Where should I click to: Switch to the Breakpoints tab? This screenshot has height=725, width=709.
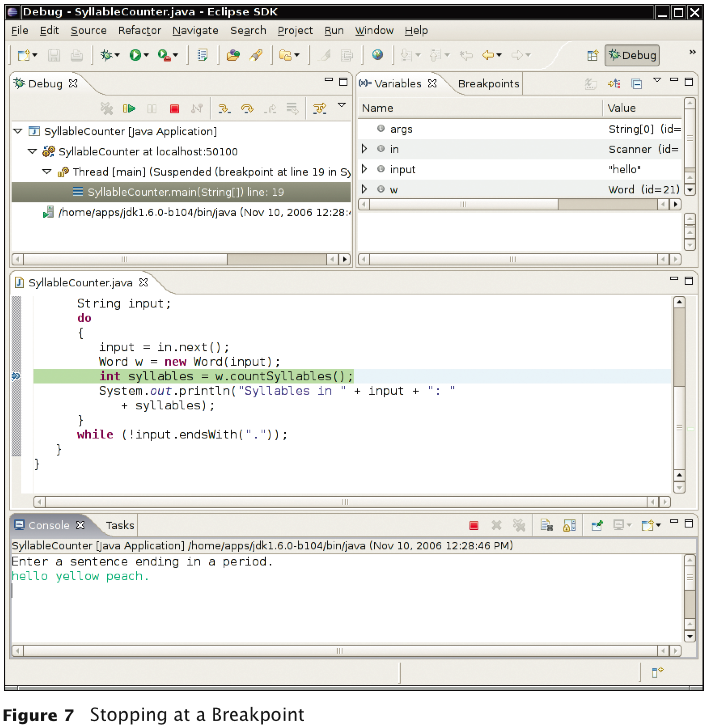[x=488, y=84]
